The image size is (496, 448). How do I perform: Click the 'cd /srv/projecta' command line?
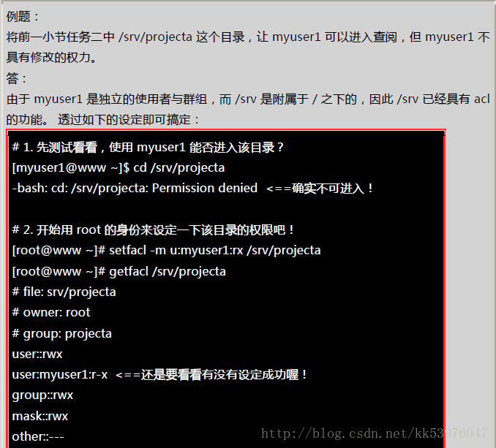119,168
